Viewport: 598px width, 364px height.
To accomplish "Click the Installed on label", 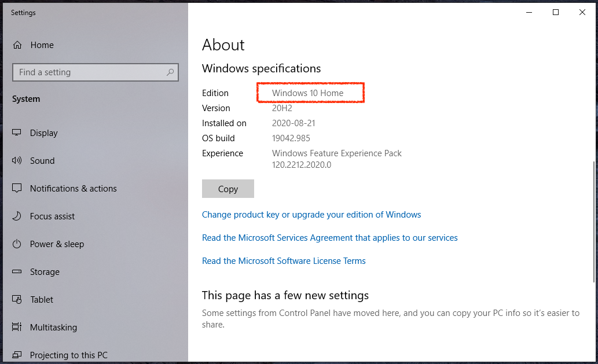I will (224, 123).
